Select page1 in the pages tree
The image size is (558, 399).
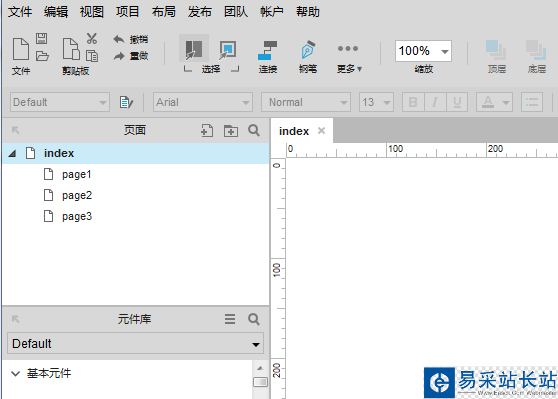pos(77,174)
